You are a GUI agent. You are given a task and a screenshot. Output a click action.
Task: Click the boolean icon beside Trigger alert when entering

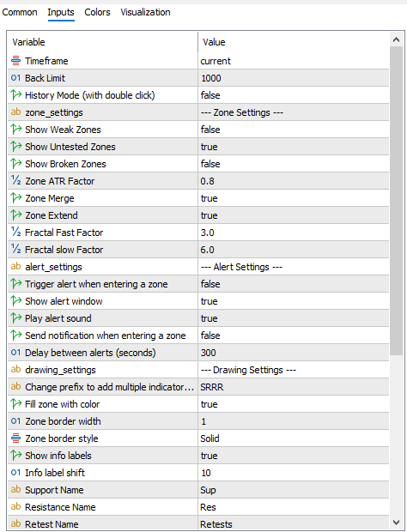click(x=16, y=284)
